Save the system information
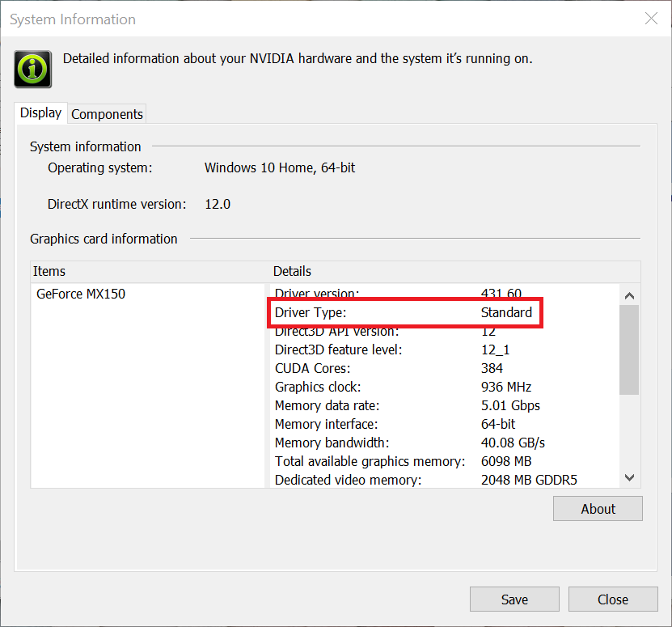The image size is (672, 627). [x=514, y=599]
